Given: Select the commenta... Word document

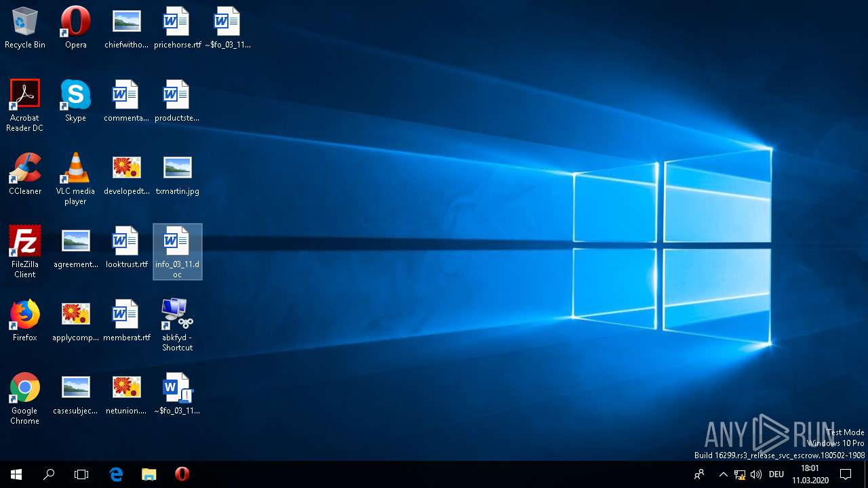Looking at the screenshot, I should pyautogui.click(x=126, y=100).
